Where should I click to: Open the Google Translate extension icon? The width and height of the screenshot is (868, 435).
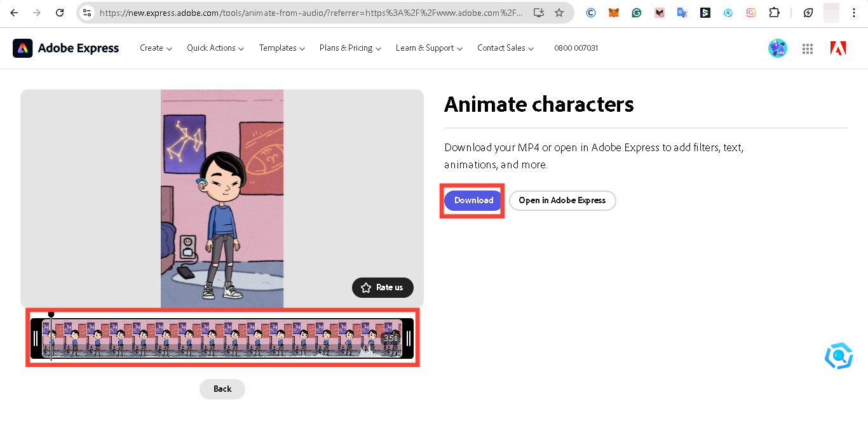[682, 13]
